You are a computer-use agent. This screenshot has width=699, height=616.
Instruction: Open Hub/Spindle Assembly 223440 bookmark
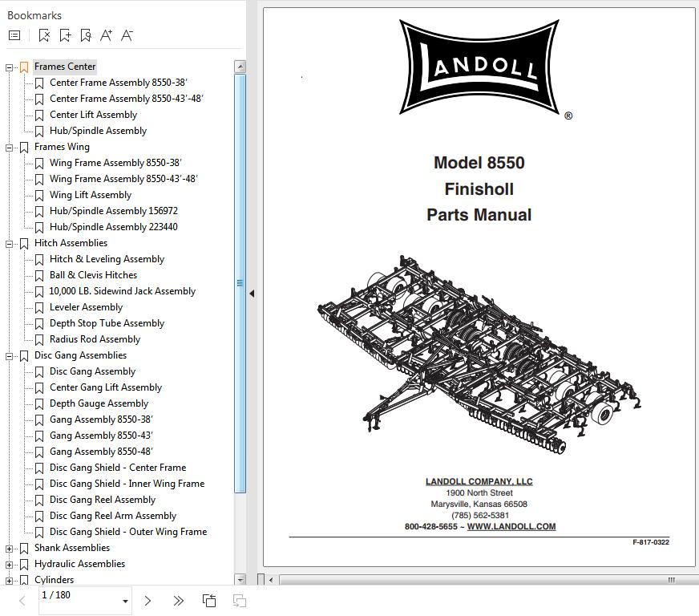coord(113,227)
